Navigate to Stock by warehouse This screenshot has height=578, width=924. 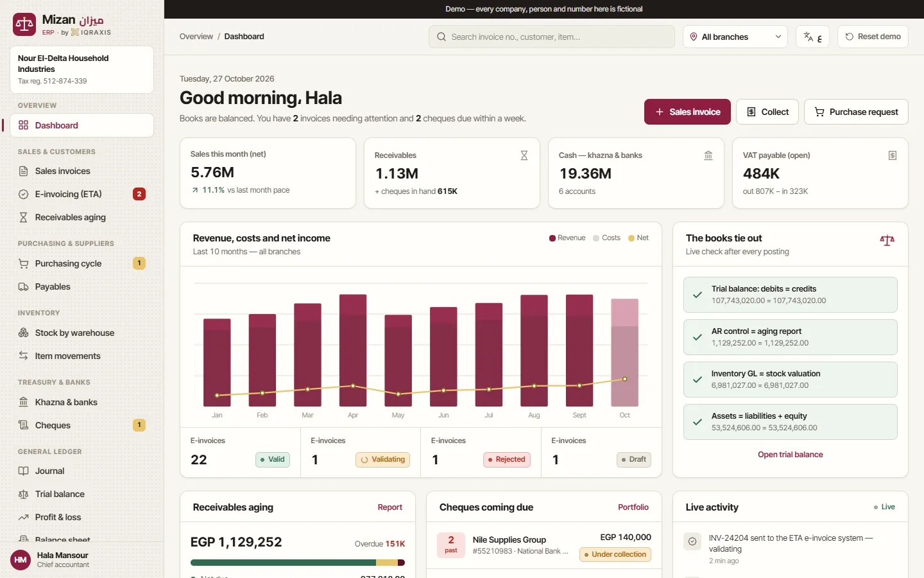(x=81, y=333)
